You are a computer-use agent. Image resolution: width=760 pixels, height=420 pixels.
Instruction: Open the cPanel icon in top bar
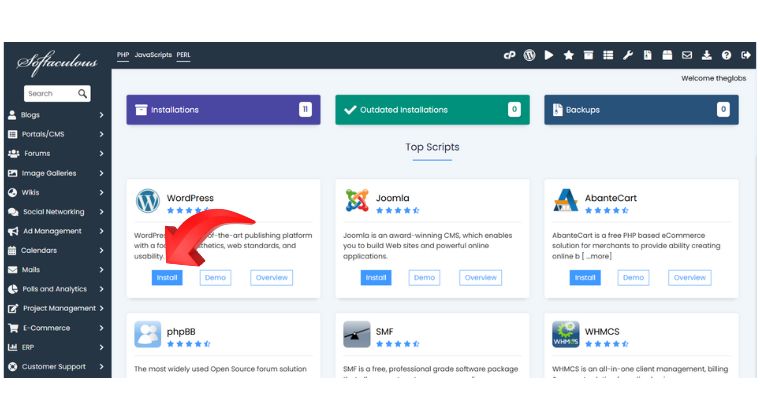coord(509,55)
